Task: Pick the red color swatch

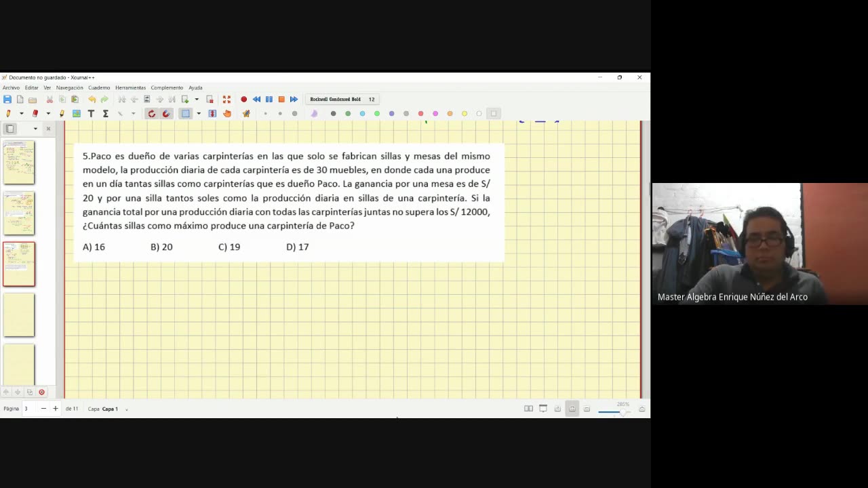Action: point(420,114)
